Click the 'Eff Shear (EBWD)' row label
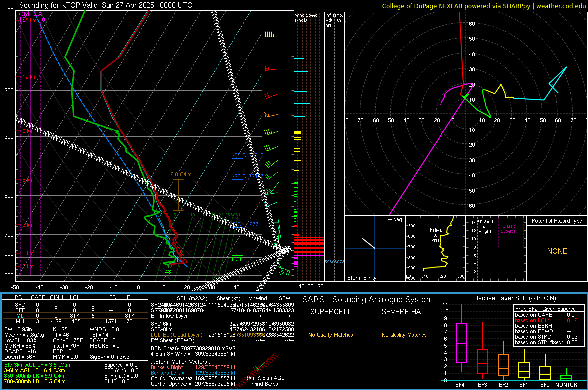 (x=172, y=340)
